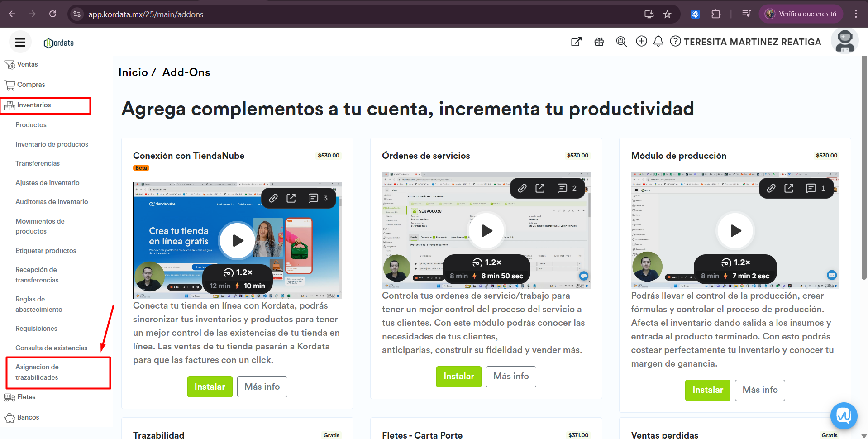Open the chat support bubble
868x439 pixels.
click(x=844, y=415)
